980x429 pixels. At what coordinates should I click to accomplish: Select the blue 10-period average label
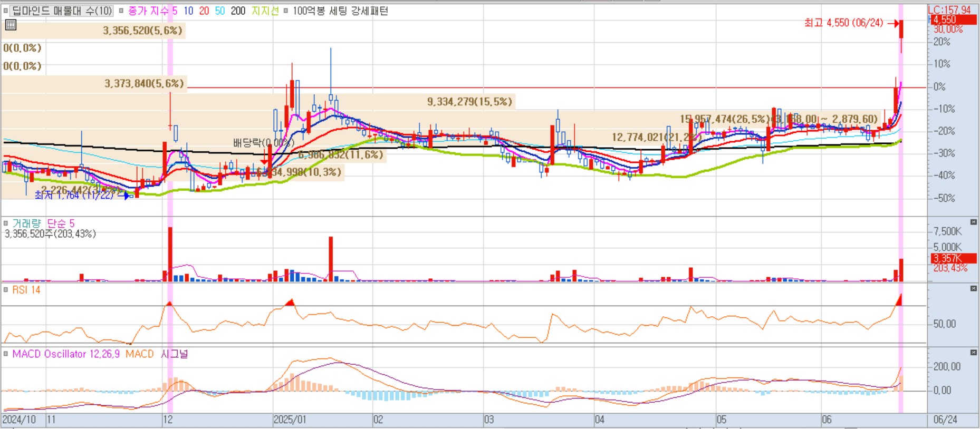[188, 11]
